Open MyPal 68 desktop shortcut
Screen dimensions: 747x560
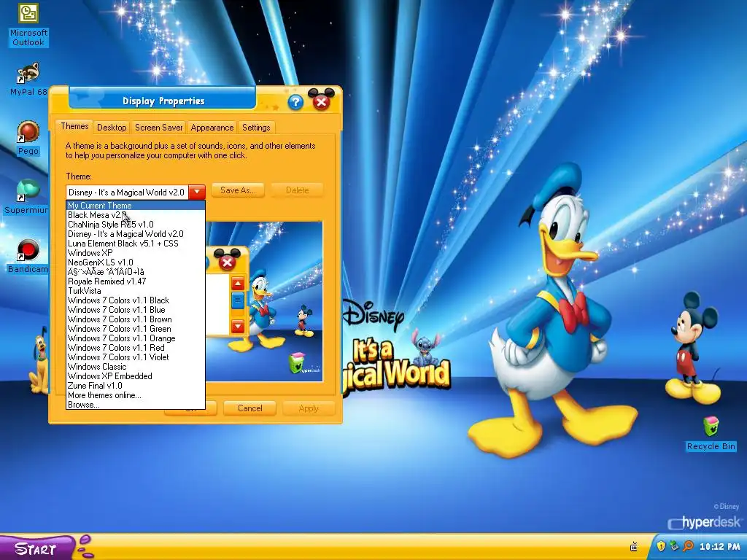(x=28, y=79)
